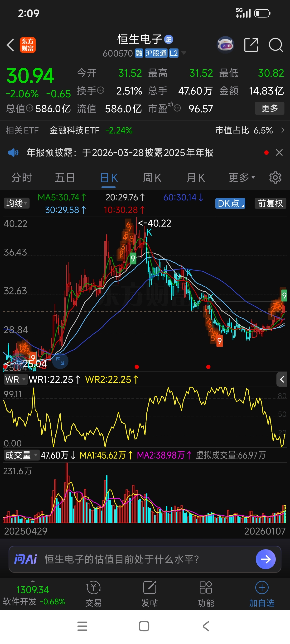Tap the MA5:30.74 value label
This screenshot has height=644, width=290.
click(62, 198)
